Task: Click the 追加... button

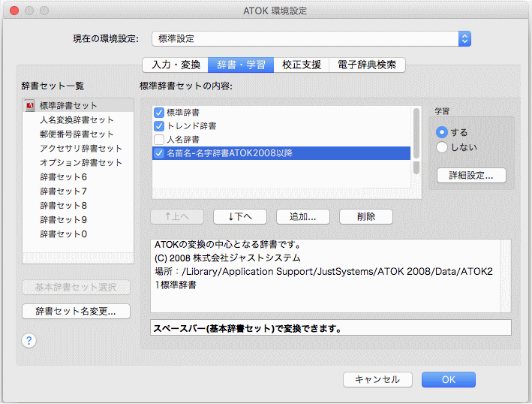Action: click(x=303, y=216)
